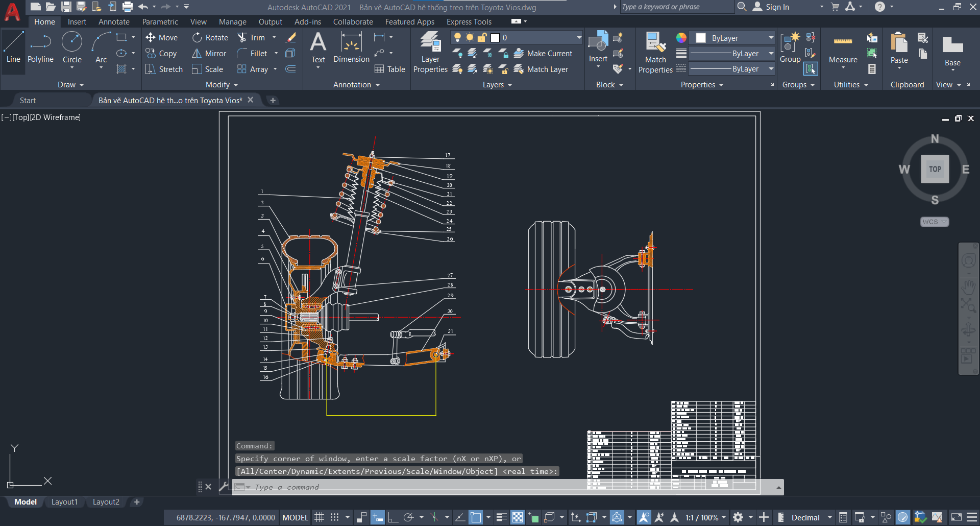Click the Stretch tool
The width and height of the screenshot is (980, 526).
164,69
